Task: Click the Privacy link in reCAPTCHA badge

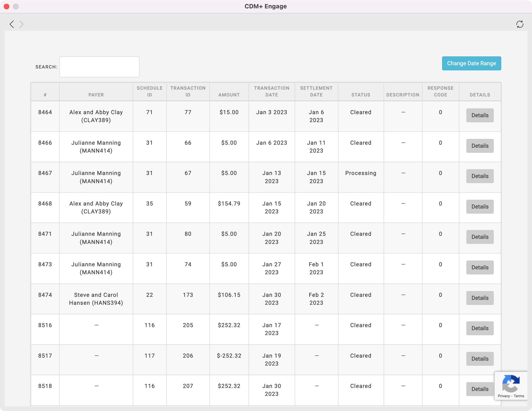Action: coord(504,396)
